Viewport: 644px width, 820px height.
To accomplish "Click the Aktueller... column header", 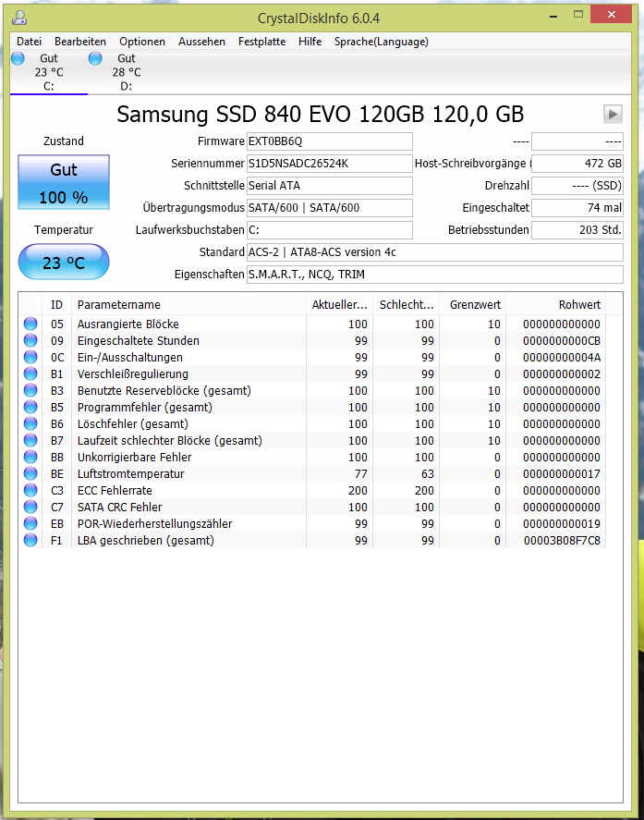I will coord(340,304).
